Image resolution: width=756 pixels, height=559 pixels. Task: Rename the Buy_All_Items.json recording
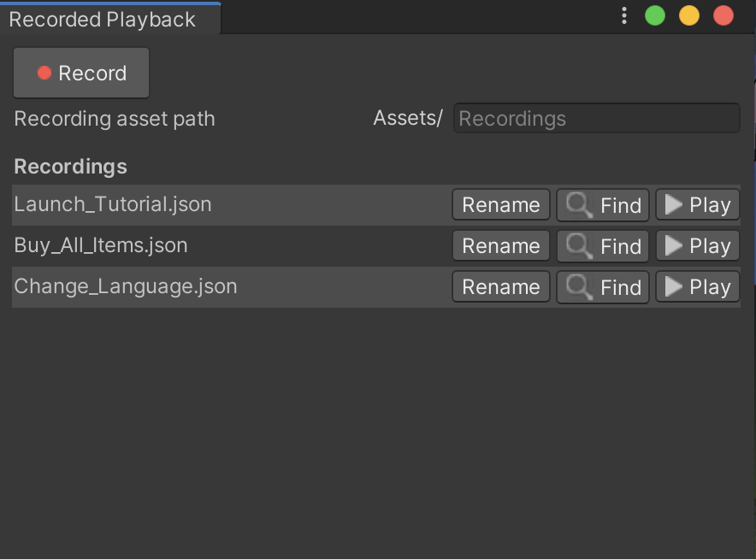tap(501, 246)
